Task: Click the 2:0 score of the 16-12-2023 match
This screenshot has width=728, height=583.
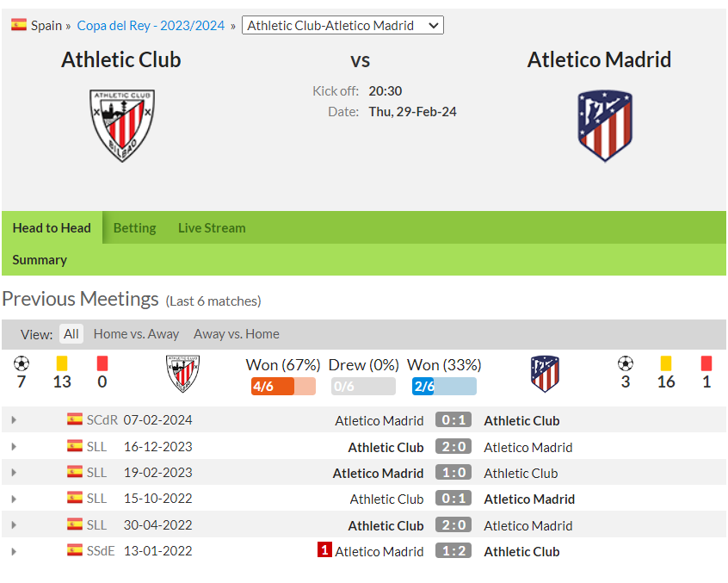Action: (x=453, y=446)
